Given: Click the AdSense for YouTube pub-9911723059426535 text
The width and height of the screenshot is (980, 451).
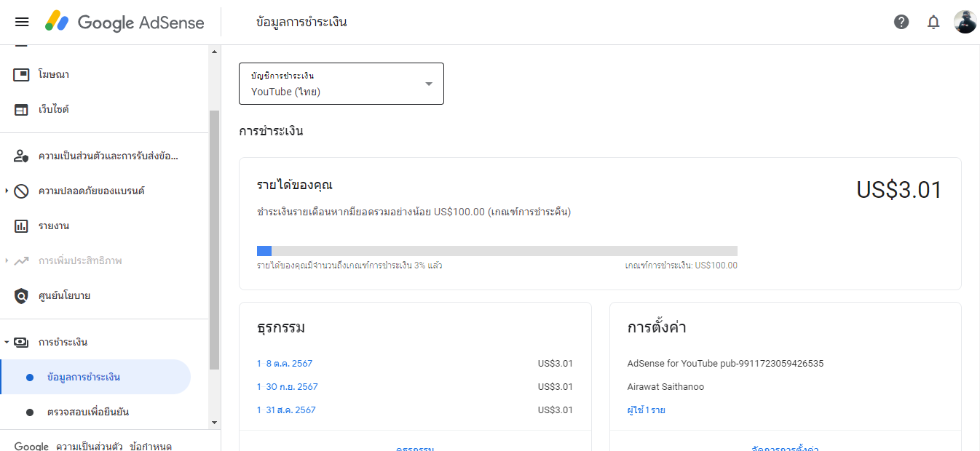Looking at the screenshot, I should pyautogui.click(x=725, y=363).
